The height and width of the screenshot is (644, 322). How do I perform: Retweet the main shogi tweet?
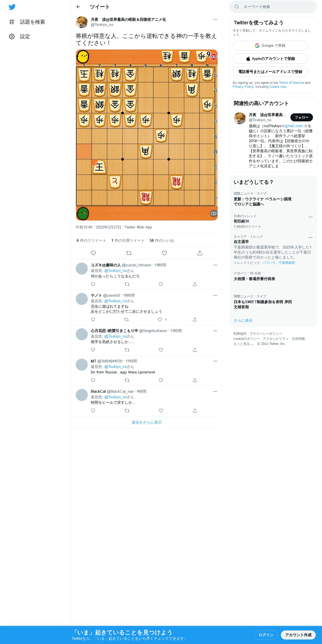129,253
